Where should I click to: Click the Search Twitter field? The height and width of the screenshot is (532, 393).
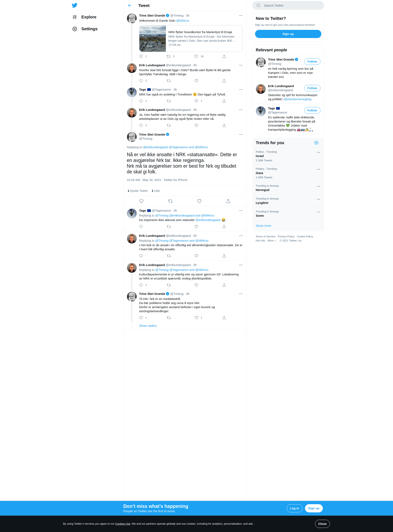288,6
